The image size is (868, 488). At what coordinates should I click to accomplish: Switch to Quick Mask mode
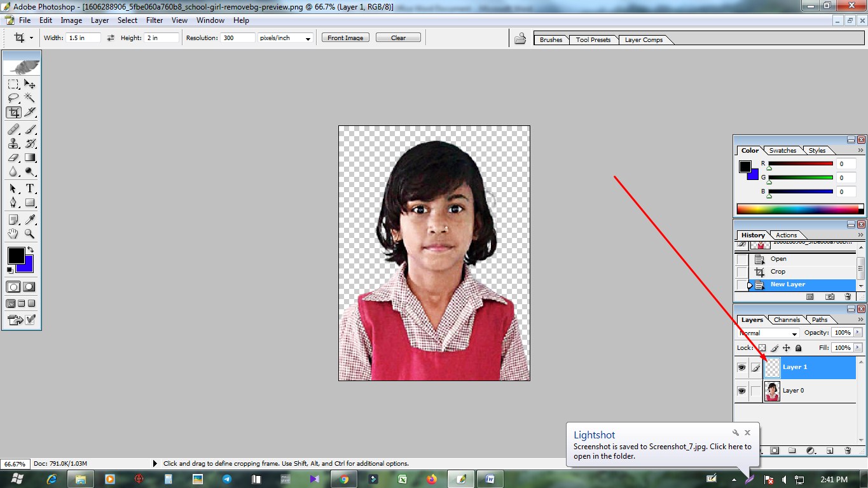coord(29,287)
